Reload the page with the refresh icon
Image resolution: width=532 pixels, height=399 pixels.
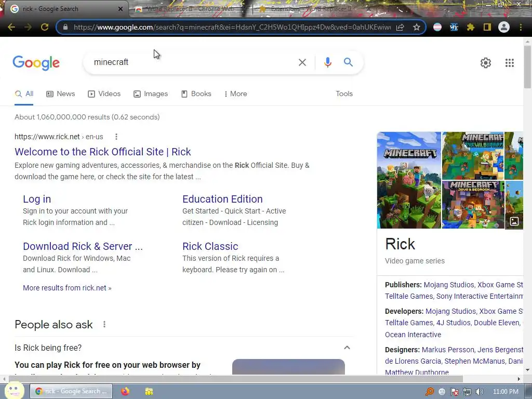coord(45,27)
